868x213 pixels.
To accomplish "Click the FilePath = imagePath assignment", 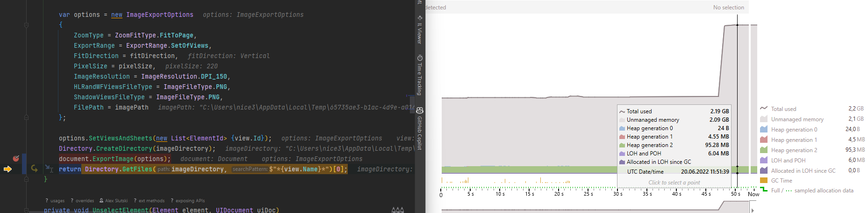I will pos(111,108).
